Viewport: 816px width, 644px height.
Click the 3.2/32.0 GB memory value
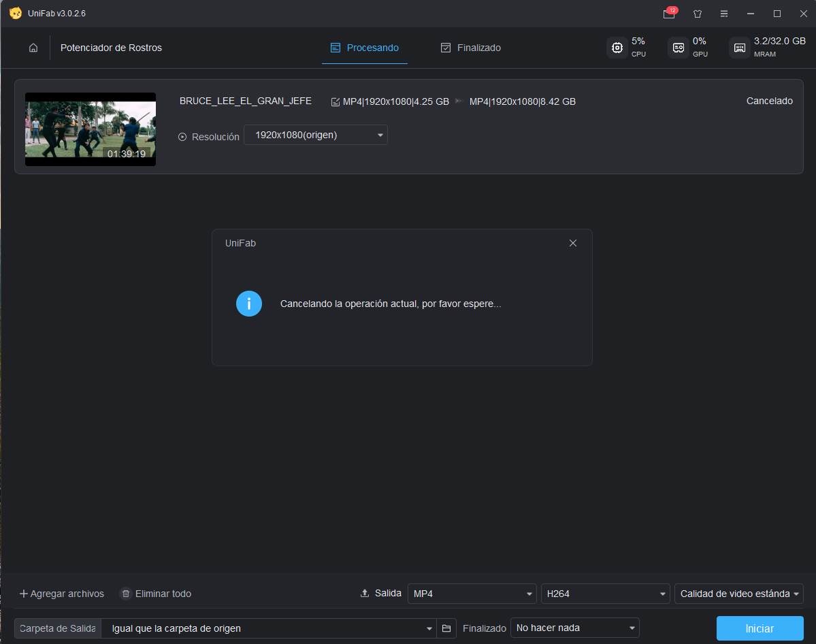[779, 41]
